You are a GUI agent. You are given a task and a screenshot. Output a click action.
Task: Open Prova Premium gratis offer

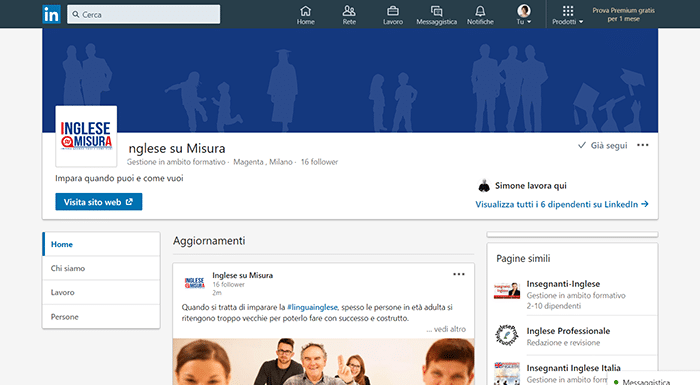(x=624, y=14)
